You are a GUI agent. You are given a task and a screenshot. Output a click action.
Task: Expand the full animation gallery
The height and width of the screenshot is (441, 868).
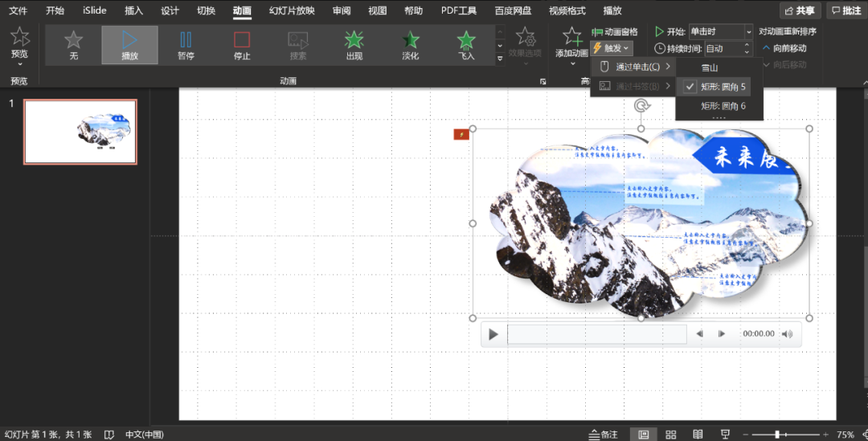(500, 58)
